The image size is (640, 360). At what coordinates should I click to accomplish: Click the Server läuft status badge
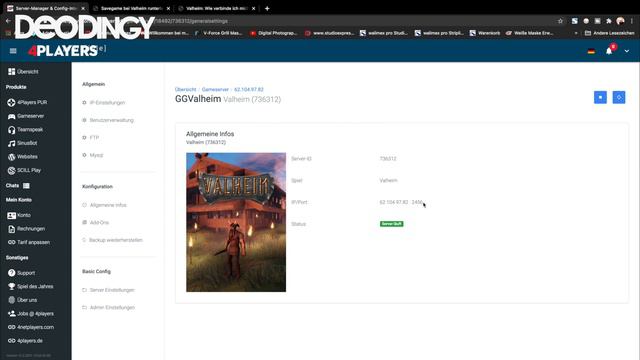tap(391, 224)
